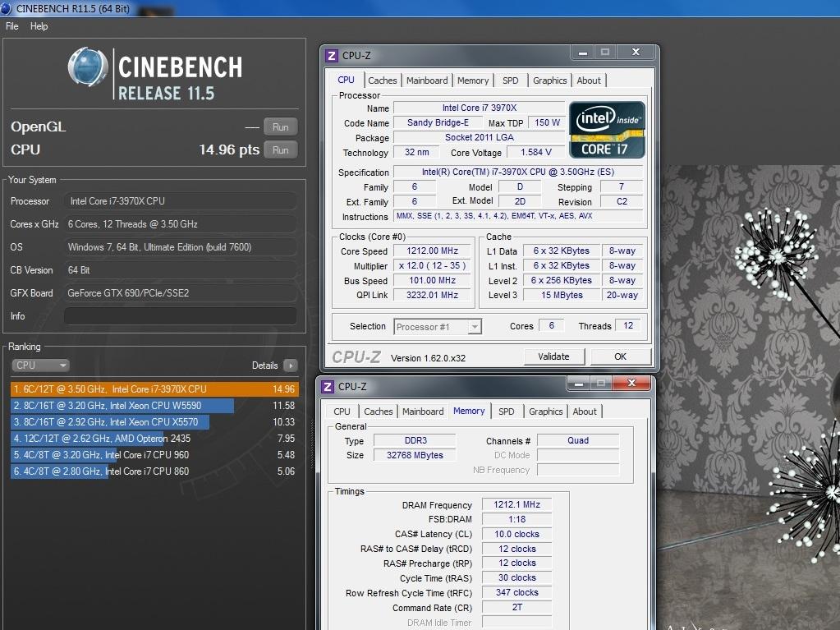This screenshot has width=840, height=630.
Task: Close the upper CPU-Z window
Action: (x=636, y=52)
